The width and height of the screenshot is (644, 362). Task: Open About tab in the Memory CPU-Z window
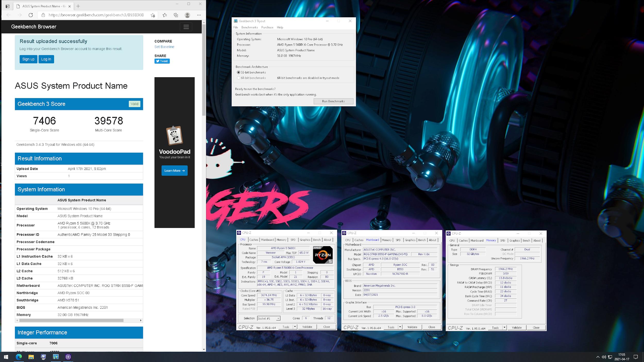(x=537, y=240)
